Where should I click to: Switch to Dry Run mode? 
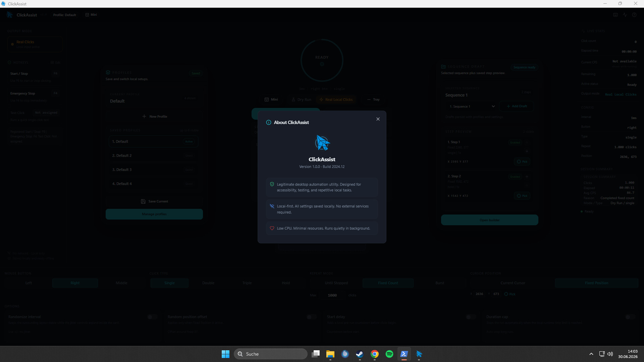301,100
